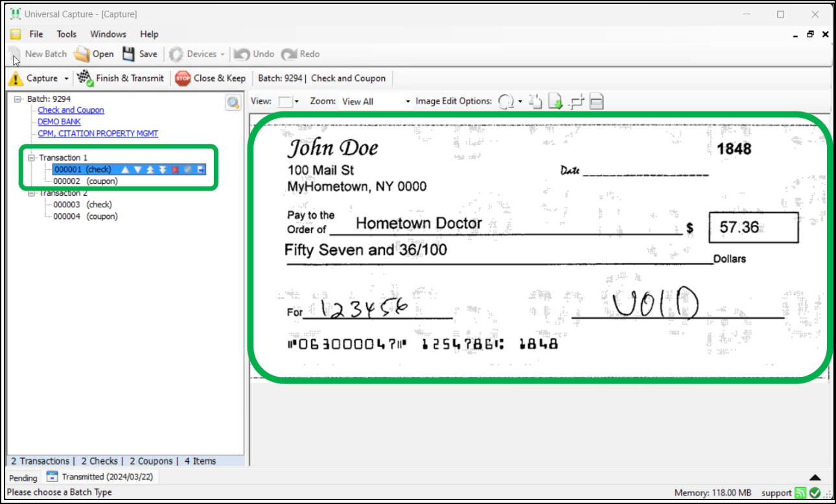This screenshot has width=836, height=504.
Task: Open the crop tool in Image Edit Options
Action: (576, 101)
